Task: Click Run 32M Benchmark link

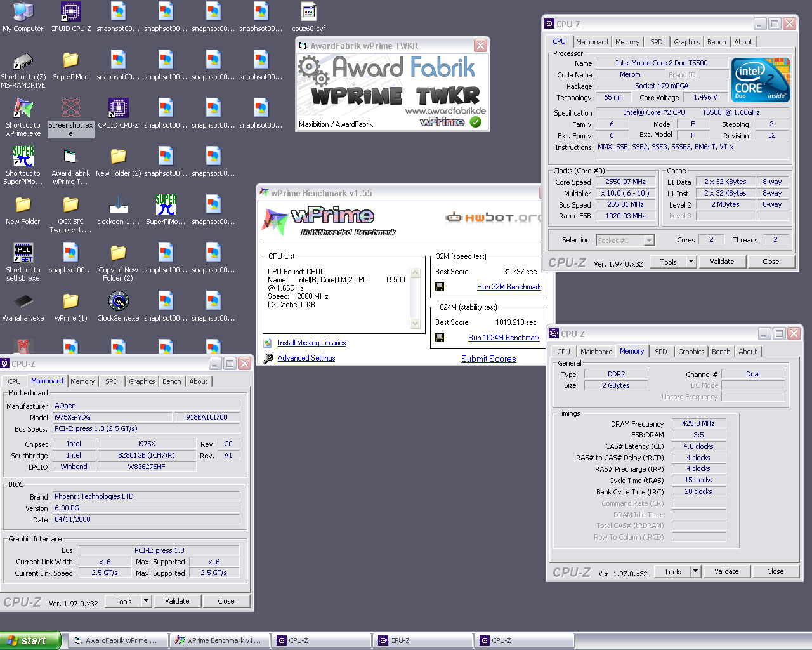Action: tap(509, 287)
